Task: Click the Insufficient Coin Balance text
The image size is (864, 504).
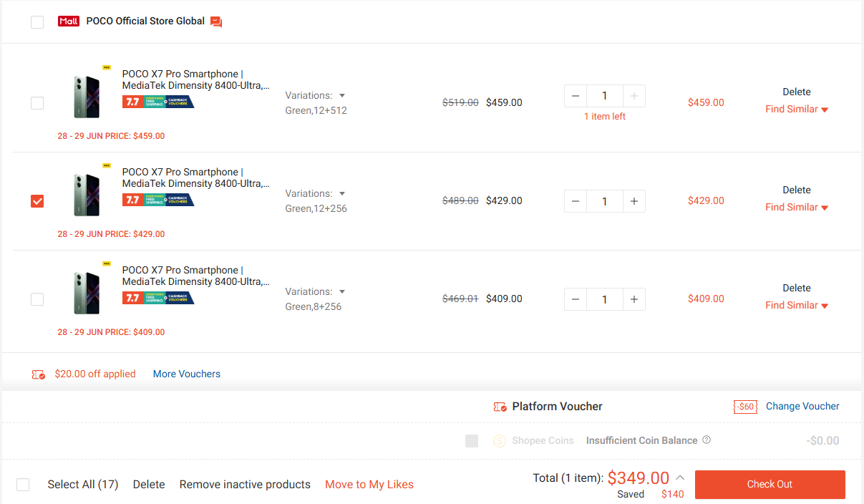Action: pyautogui.click(x=642, y=440)
